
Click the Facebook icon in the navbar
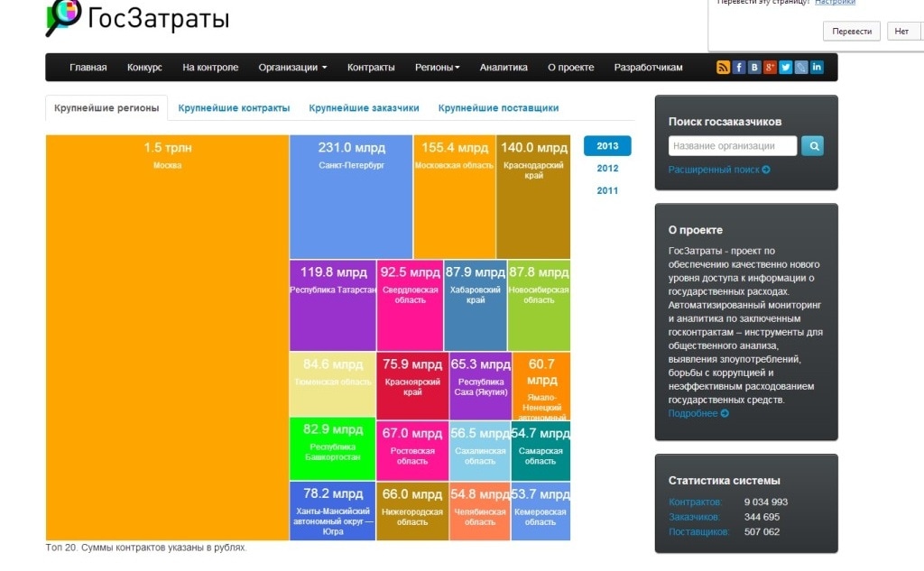738,67
